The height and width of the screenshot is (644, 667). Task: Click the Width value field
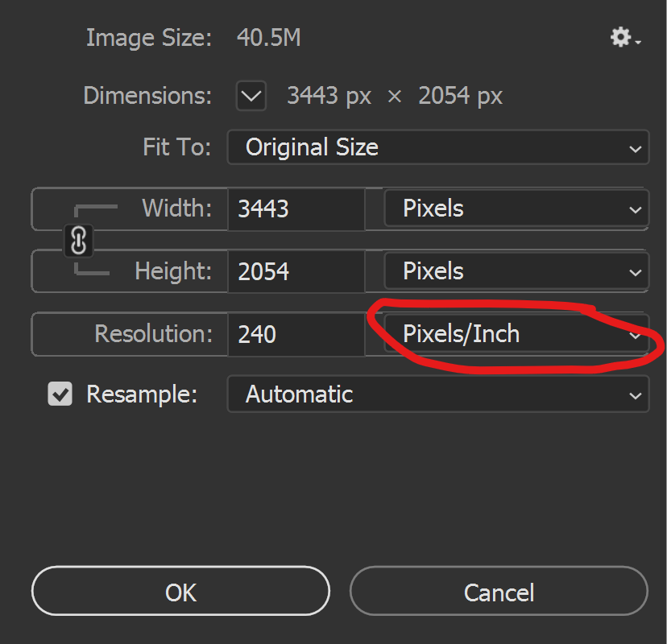295,209
